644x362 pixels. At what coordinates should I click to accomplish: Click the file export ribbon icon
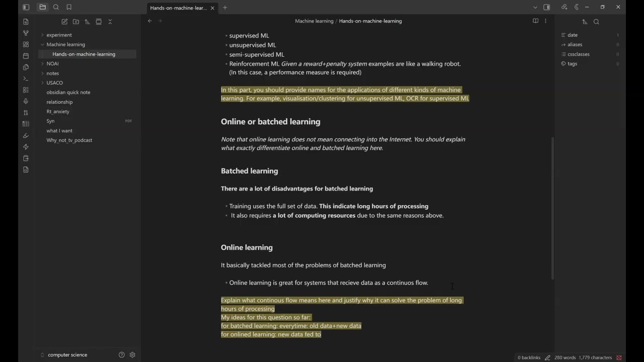point(26,158)
